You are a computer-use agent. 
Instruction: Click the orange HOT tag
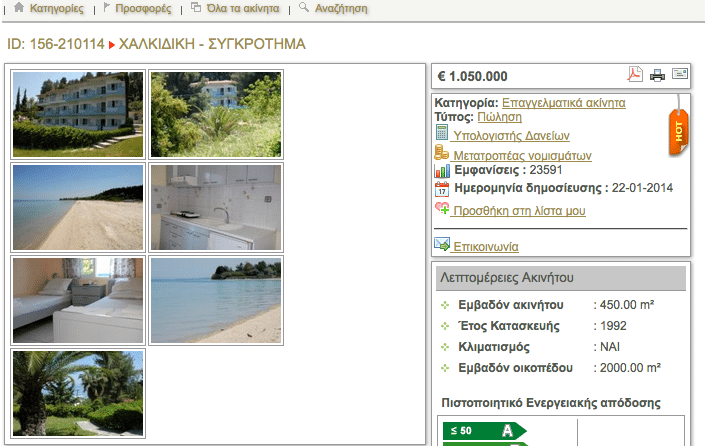pyautogui.click(x=678, y=132)
